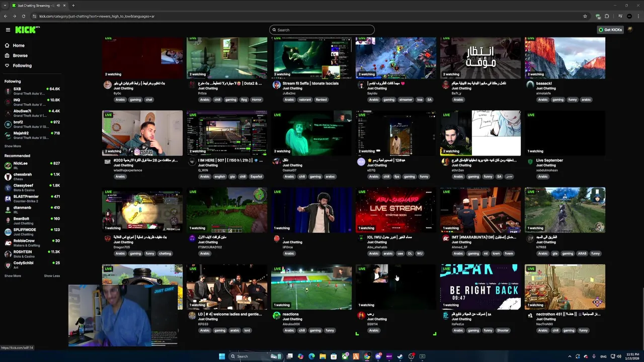Mute tab audio speaker icon

pos(58,6)
